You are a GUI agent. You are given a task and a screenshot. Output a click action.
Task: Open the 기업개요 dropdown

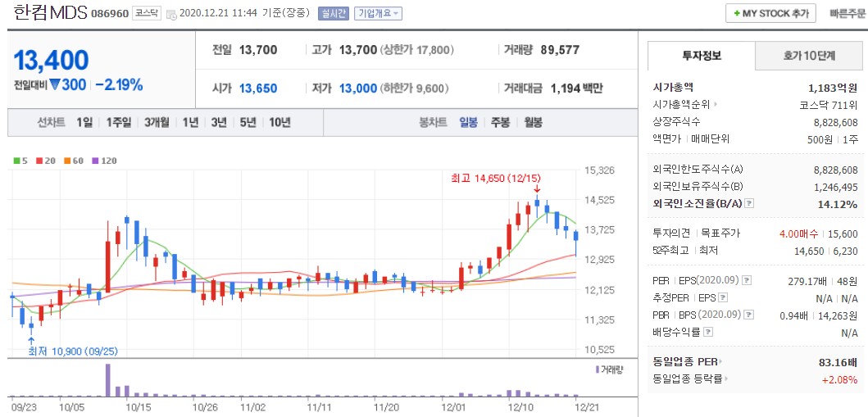click(x=378, y=14)
